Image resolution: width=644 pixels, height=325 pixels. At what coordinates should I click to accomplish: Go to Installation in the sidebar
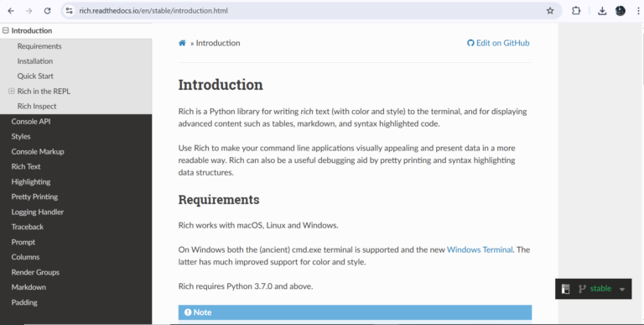pyautogui.click(x=35, y=61)
